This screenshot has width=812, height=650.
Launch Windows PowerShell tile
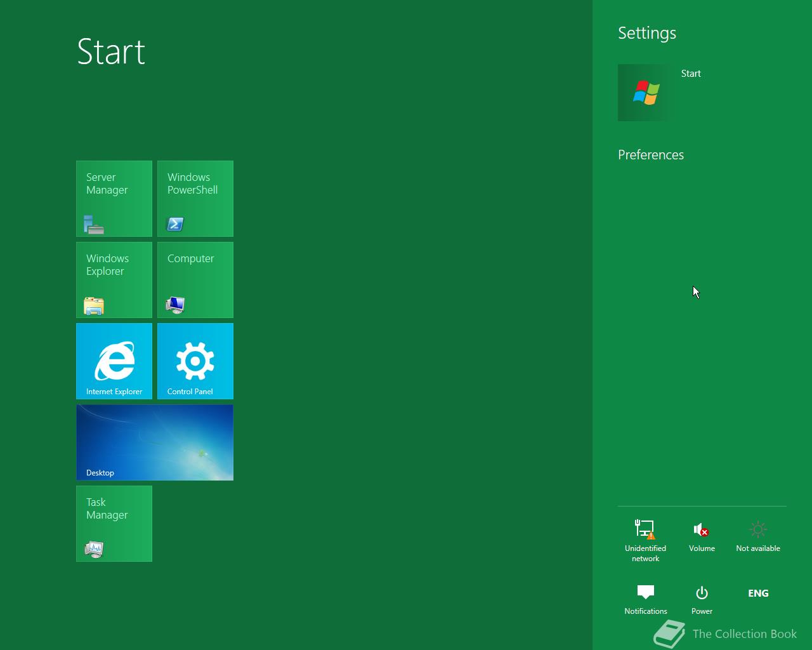click(195, 199)
